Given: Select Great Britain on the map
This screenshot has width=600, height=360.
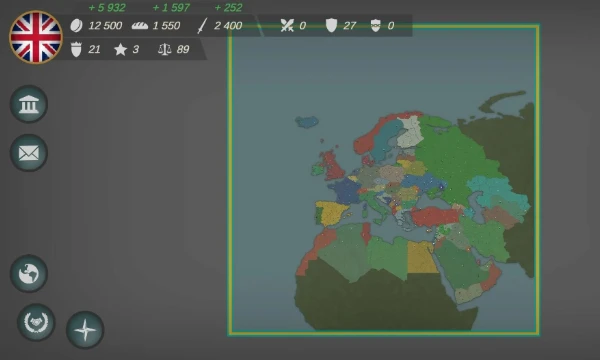Looking at the screenshot, I should 334,166.
